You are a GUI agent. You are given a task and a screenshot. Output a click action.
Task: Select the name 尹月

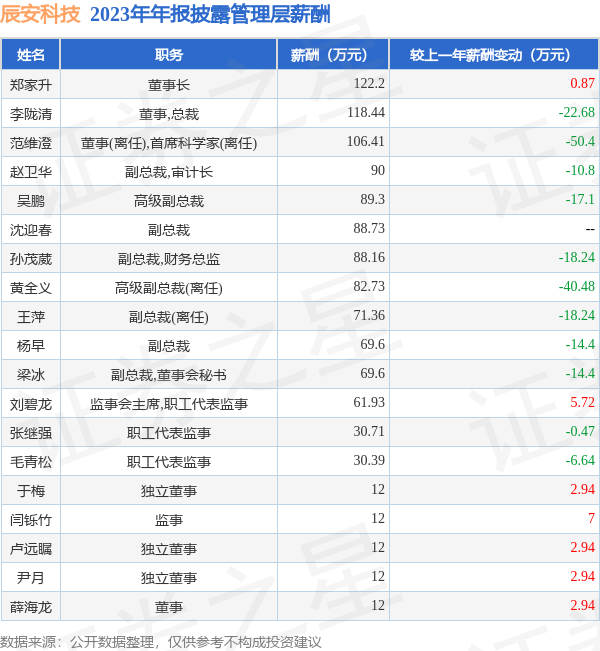pos(31,578)
